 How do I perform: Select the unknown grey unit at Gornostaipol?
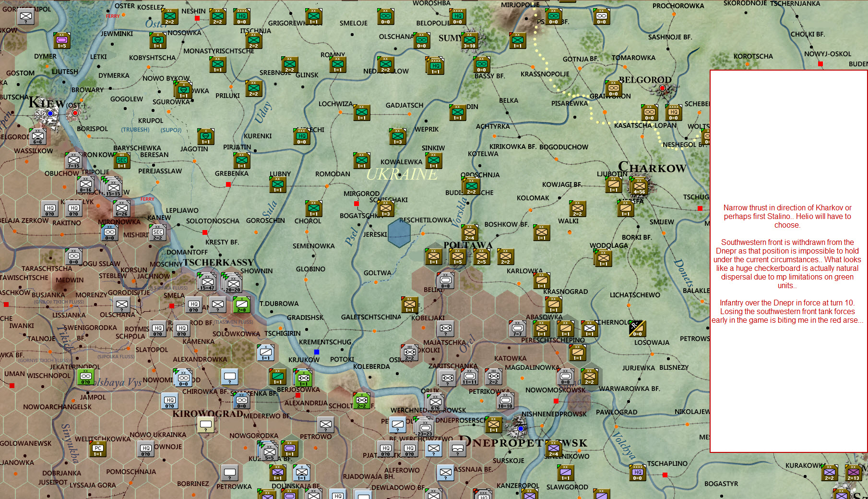coord(26,16)
